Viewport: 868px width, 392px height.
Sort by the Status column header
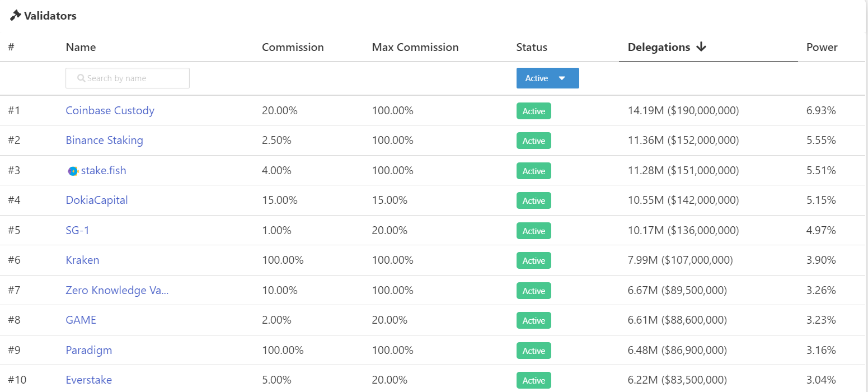532,47
